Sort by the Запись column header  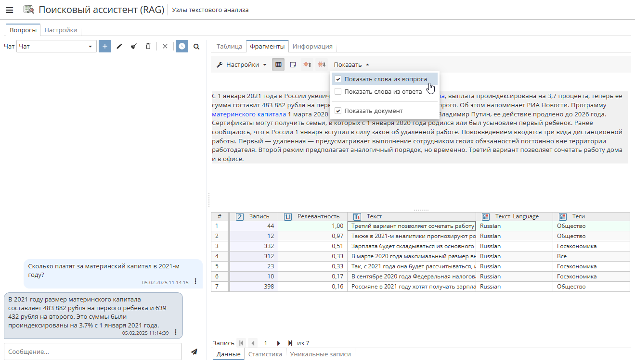[254, 216]
